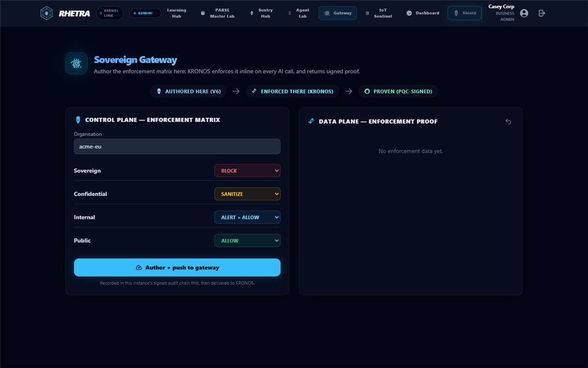Image resolution: width=588 pixels, height=368 pixels.
Task: Click the Casey Corp account name
Action: [x=501, y=7]
